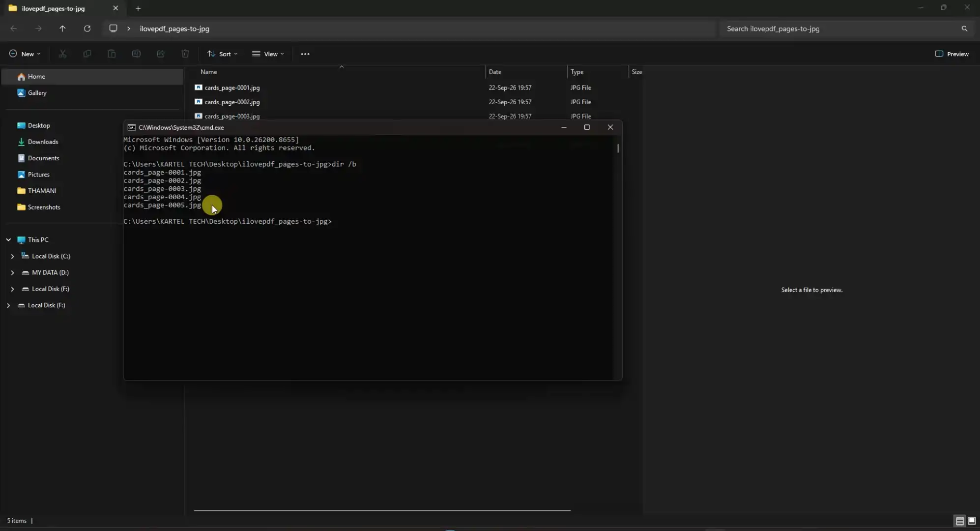This screenshot has width=980, height=531.
Task: Expand MY DATA (D:) node
Action: pyautogui.click(x=12, y=272)
